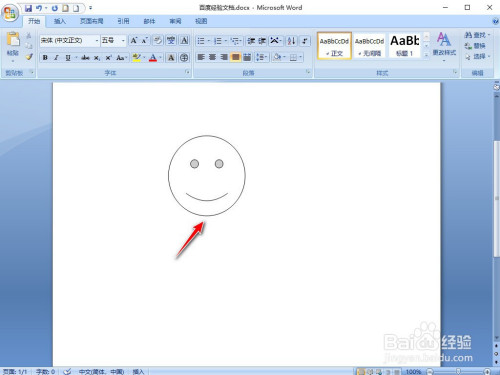Insert an enclosed character
Viewport: 500px width, 375px height.
pos(184,58)
